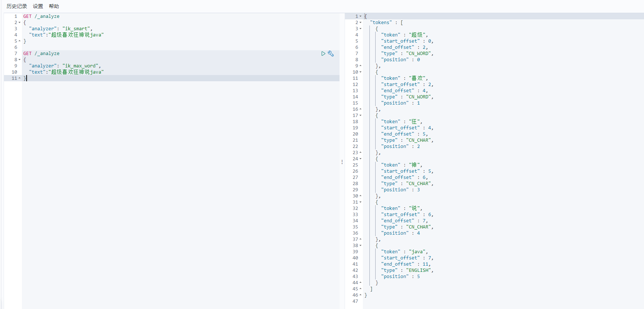644x309 pixels.
Task: Click the token "喜欢" line
Action: [404, 78]
